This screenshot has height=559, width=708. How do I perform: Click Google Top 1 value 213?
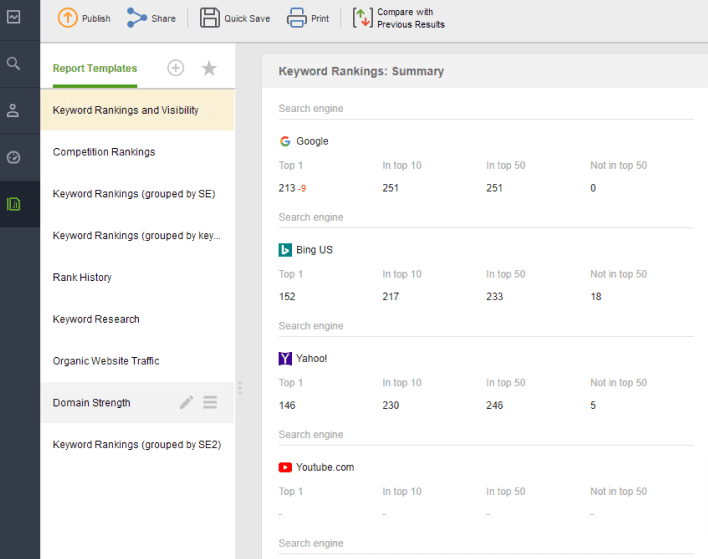287,188
